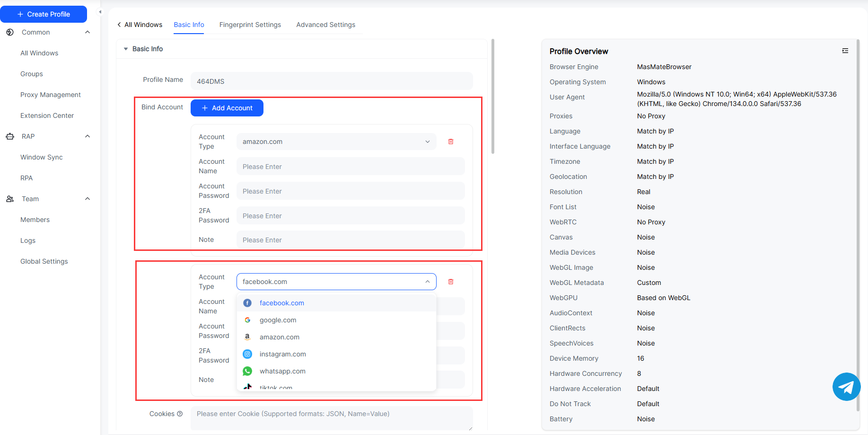Switch to the Fingerprint Settings tab
The height and width of the screenshot is (435, 868).
[x=250, y=25]
